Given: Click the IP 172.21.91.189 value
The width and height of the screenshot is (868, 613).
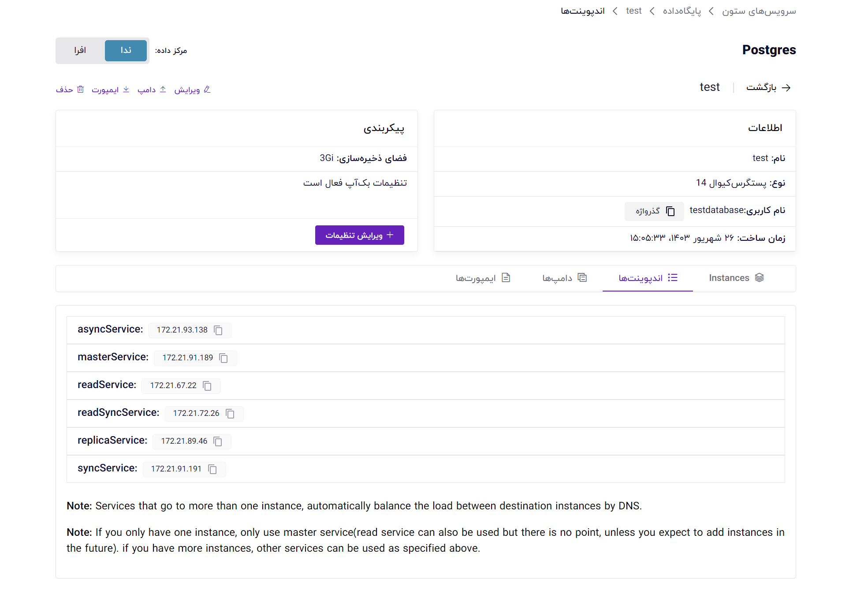Looking at the screenshot, I should coord(188,358).
